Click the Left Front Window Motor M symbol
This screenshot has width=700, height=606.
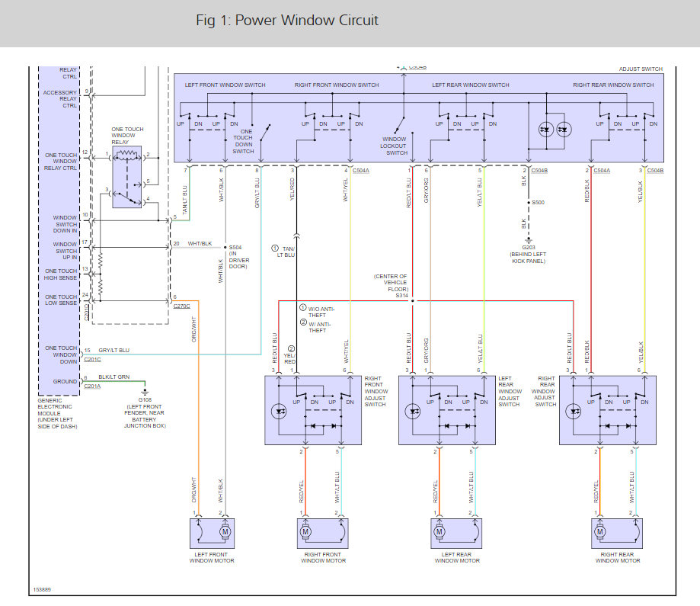click(225, 532)
